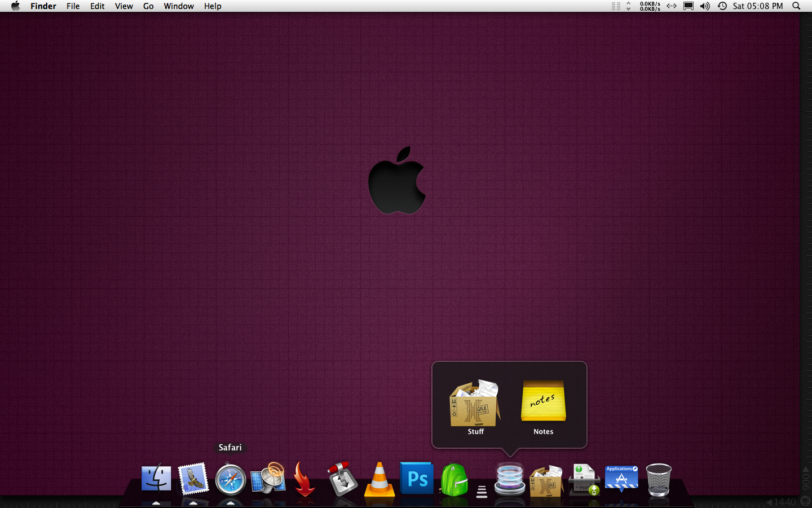Open the File menu
This screenshot has width=812, height=508.
coord(73,6)
